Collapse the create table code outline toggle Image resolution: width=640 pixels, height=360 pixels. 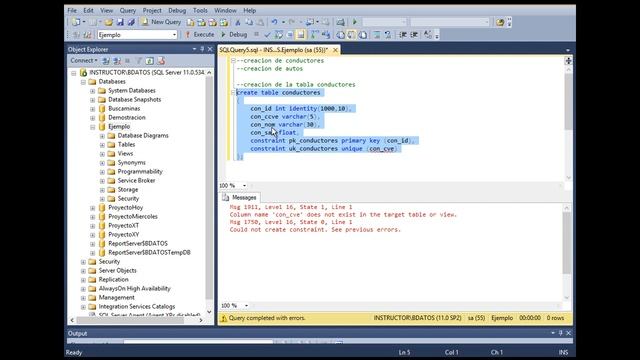pos(233,93)
